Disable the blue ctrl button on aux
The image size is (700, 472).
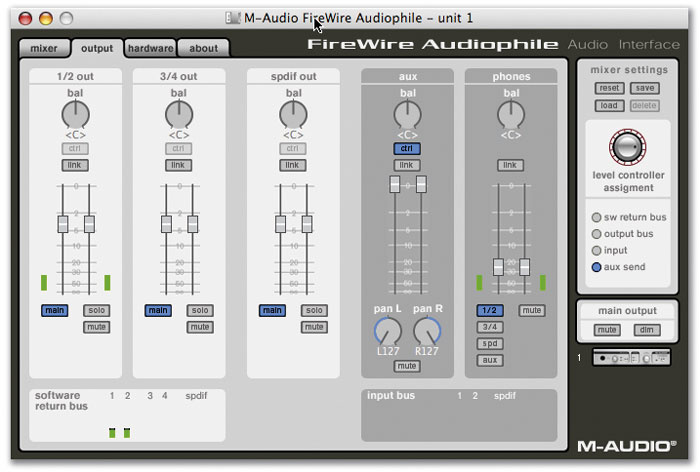pyautogui.click(x=407, y=148)
